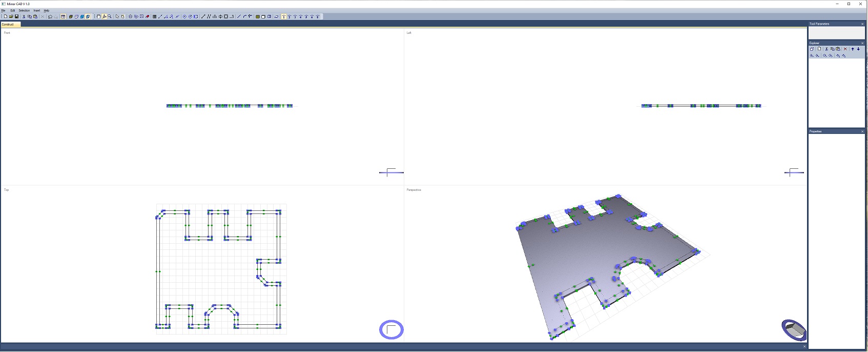This screenshot has width=868, height=352.
Task: Click the Perspective viewport label
Action: tap(414, 190)
